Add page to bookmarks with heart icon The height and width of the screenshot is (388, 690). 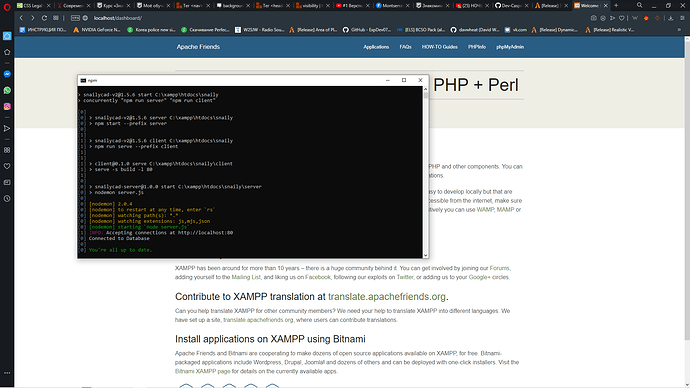click(x=621, y=18)
